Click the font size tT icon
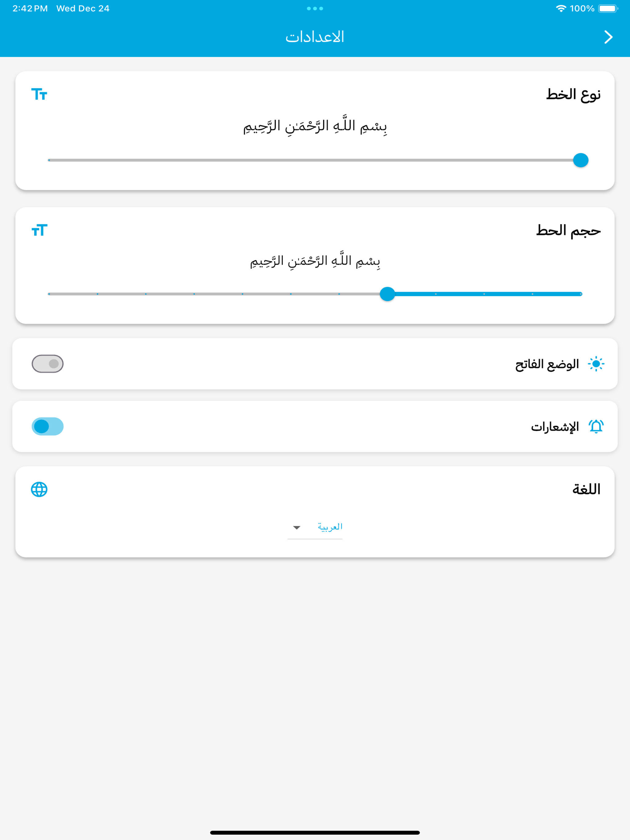Screen dimensions: 630x840 [x=39, y=230]
